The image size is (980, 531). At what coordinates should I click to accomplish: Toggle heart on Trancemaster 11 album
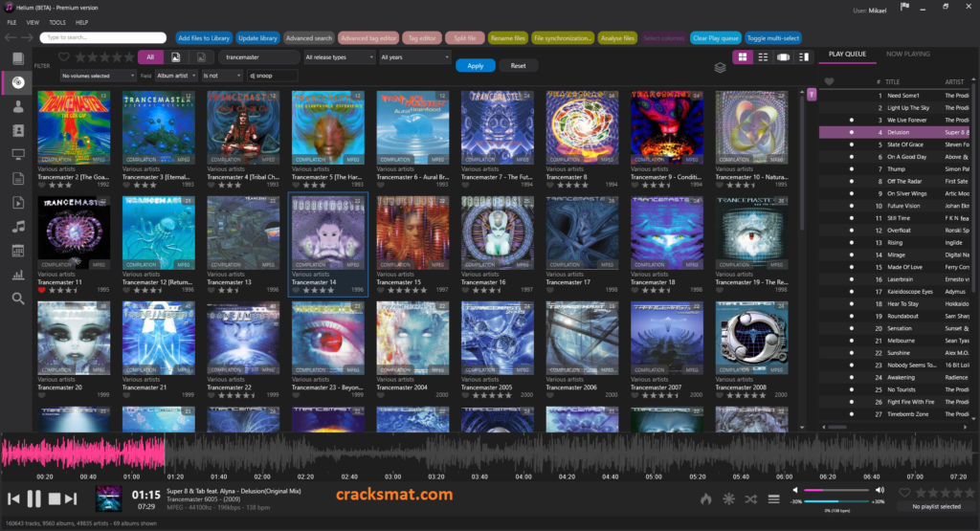(41, 290)
